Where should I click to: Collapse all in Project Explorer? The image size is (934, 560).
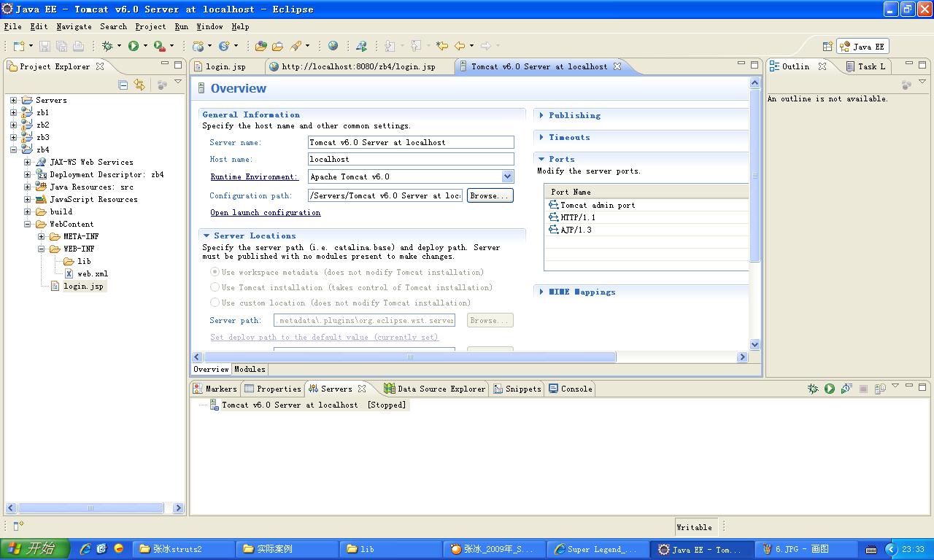click(123, 85)
